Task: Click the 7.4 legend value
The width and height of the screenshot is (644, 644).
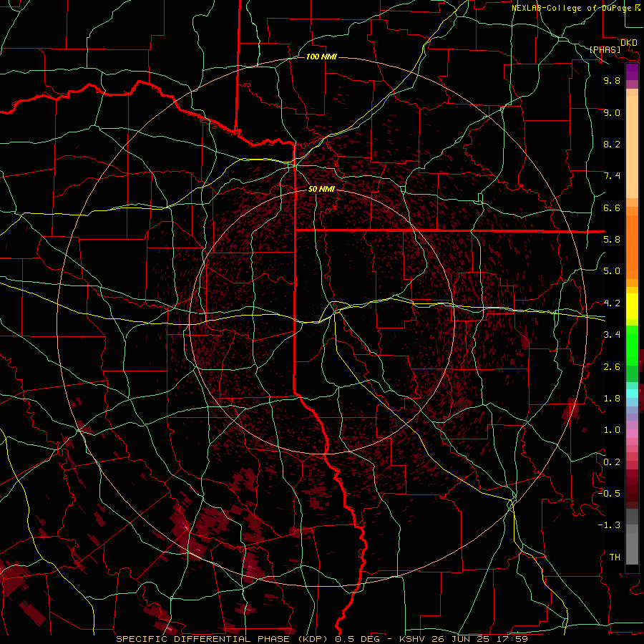Action: point(612,176)
